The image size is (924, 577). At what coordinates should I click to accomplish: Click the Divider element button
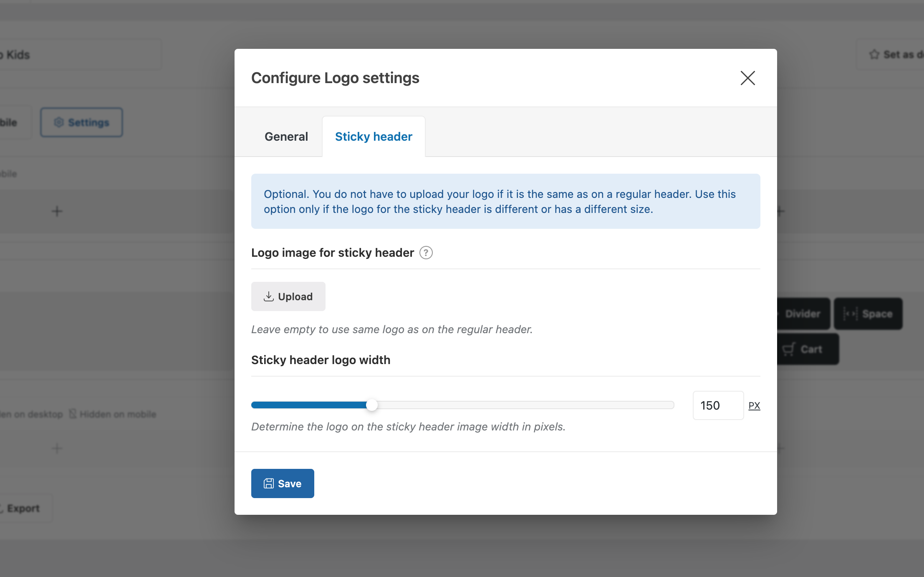[x=802, y=314]
